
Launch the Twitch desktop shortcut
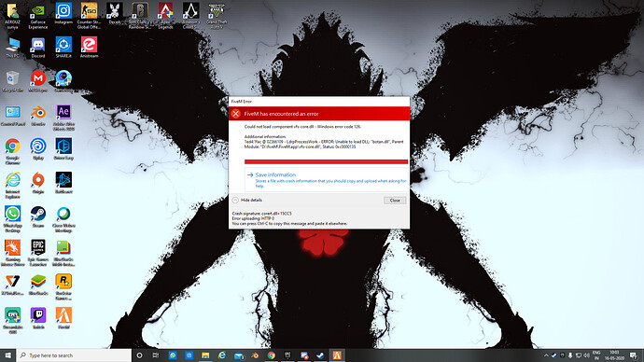(38, 318)
